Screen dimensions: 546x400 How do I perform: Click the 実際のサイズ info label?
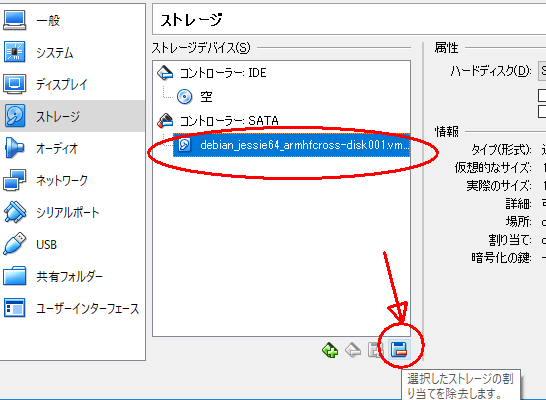tap(499, 186)
